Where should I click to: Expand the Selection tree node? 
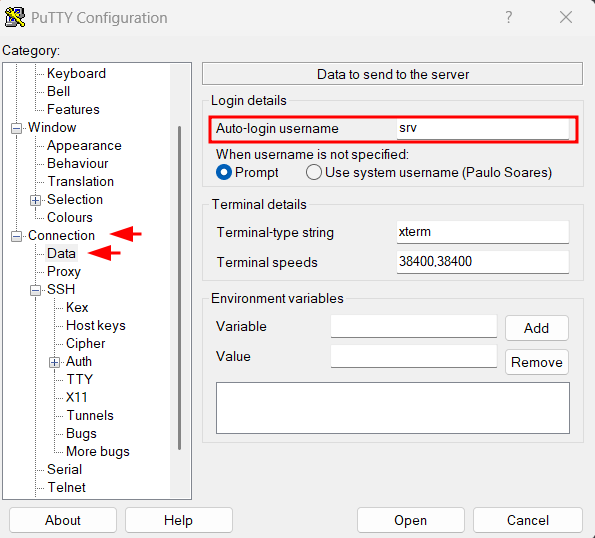35,200
